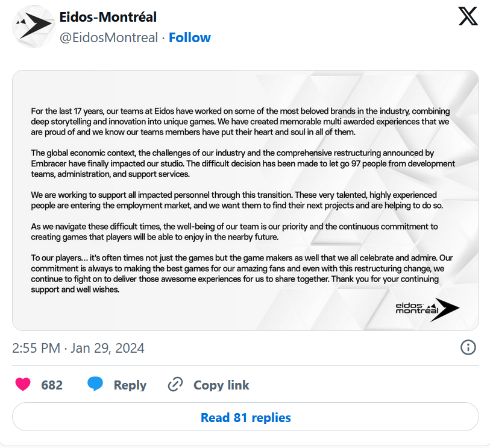Select the Copy link text
Screen dimensions: 490x448
[221, 385]
